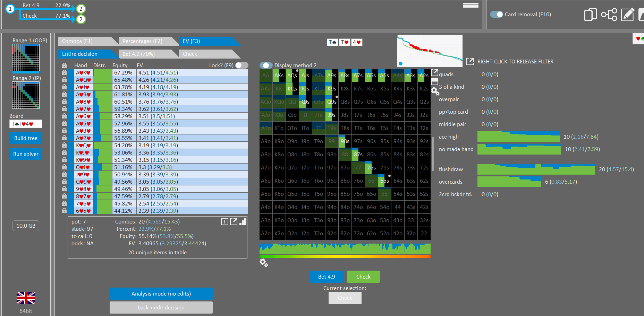This screenshot has width=644, height=316.
Task: Open the hamburger lines menu icon
Action: [x=471, y=5]
